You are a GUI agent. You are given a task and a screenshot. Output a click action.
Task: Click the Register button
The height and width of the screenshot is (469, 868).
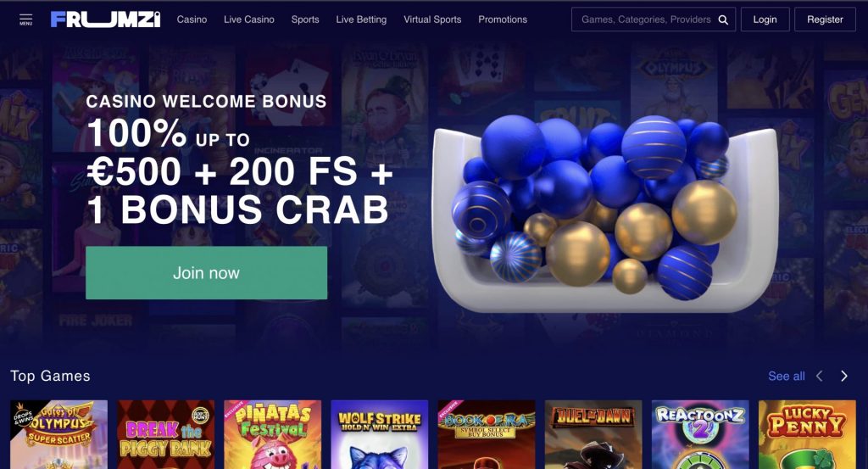825,20
